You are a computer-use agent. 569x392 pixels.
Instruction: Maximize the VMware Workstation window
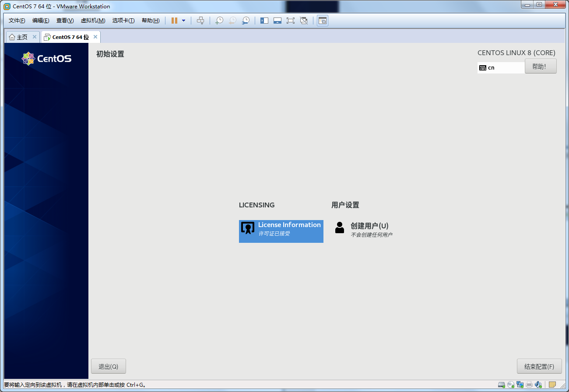pyautogui.click(x=539, y=4)
